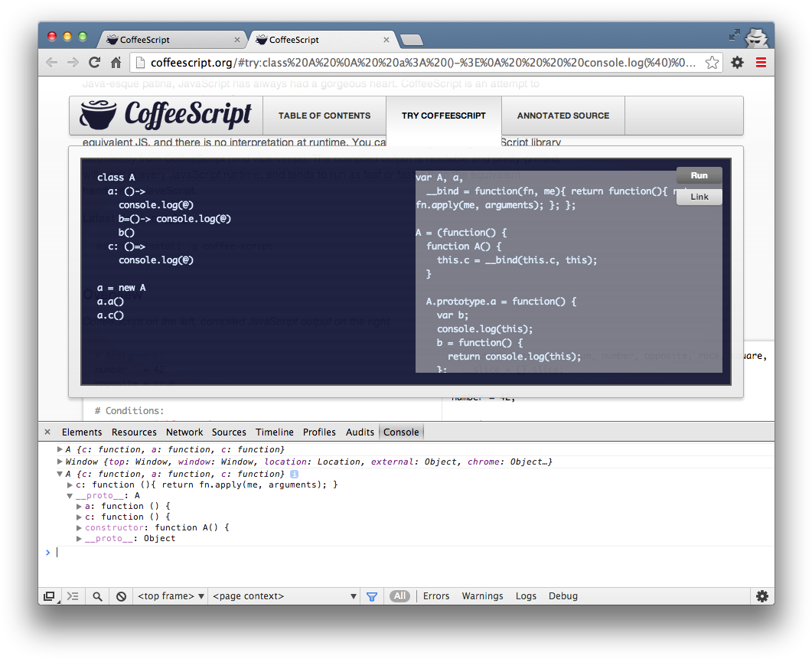Expand the first logged A object
The image size is (812, 659).
point(60,449)
